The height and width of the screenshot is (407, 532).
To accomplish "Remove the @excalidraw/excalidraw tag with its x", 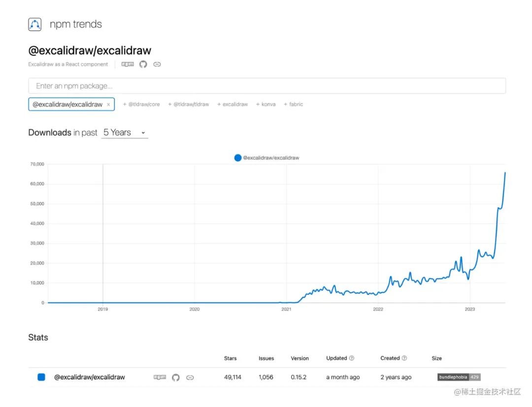I will click(x=108, y=104).
